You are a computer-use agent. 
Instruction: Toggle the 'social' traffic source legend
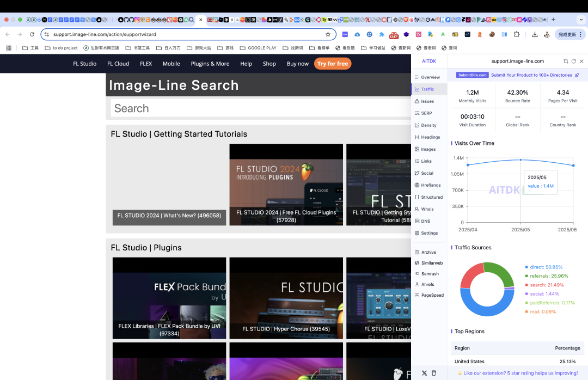542,294
